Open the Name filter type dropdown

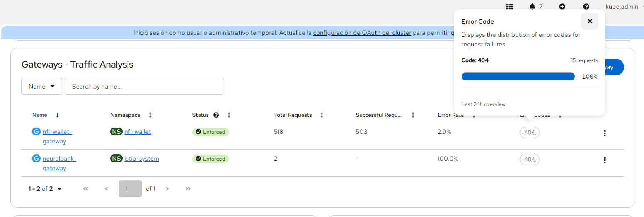tap(42, 87)
